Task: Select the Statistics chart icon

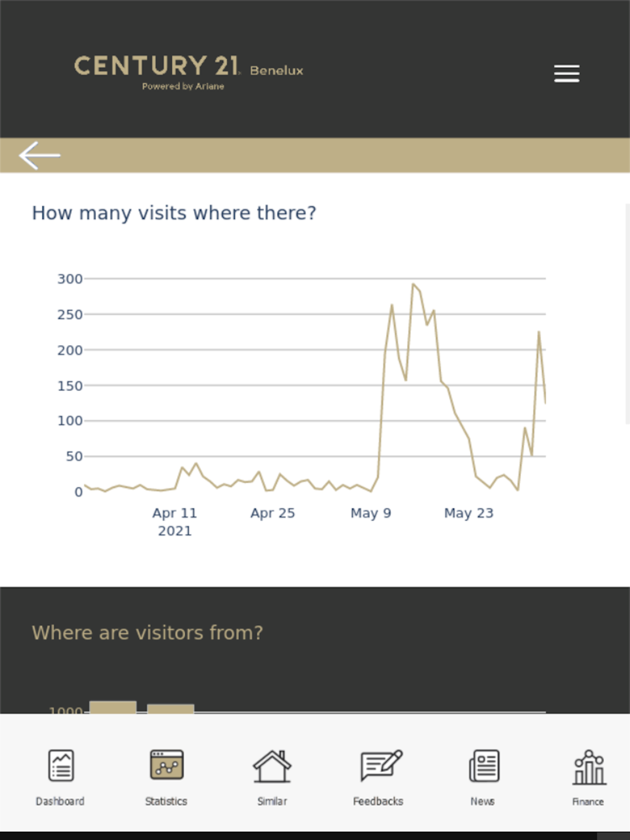Action: pos(166,764)
